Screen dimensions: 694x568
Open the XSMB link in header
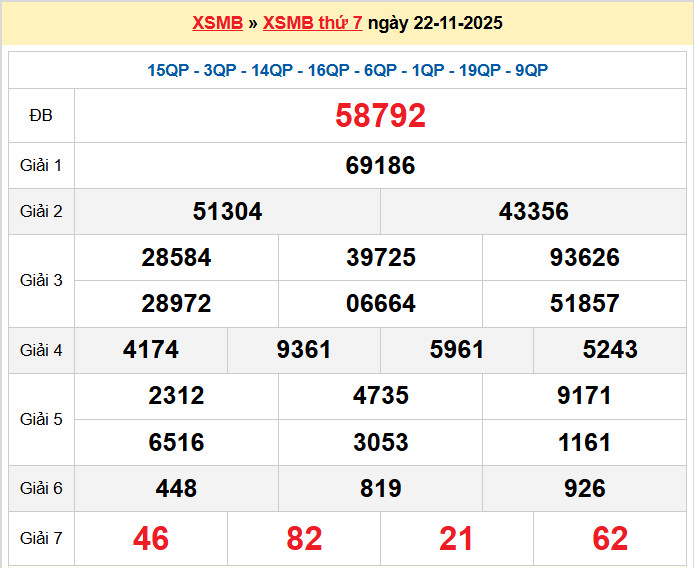click(x=217, y=23)
